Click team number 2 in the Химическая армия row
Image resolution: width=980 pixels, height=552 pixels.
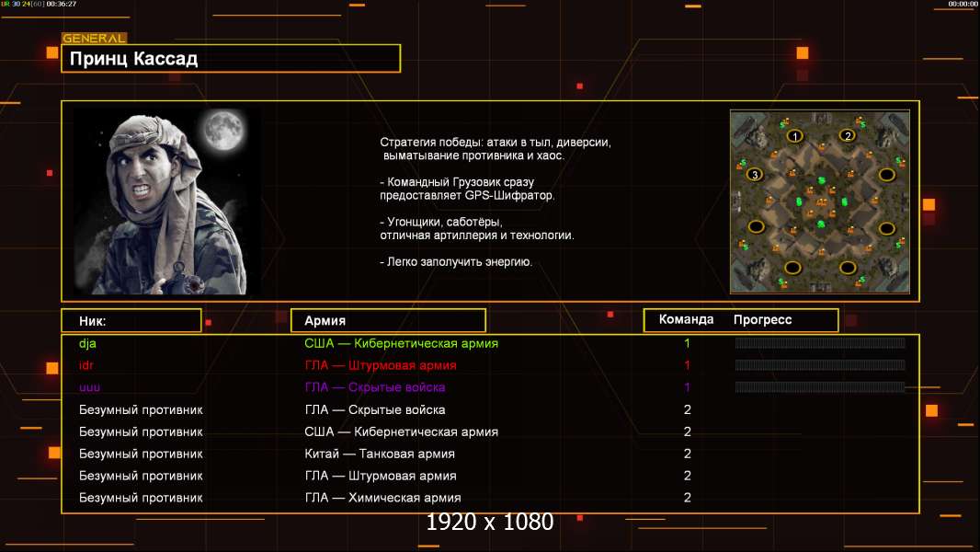coord(687,497)
